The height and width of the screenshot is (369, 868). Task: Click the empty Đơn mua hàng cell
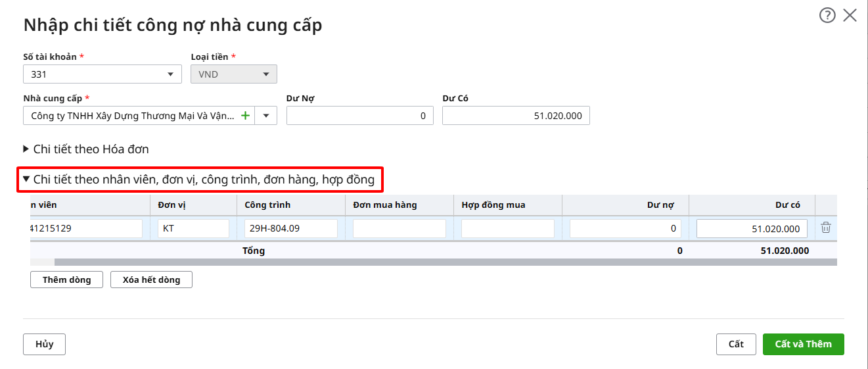[x=399, y=228]
